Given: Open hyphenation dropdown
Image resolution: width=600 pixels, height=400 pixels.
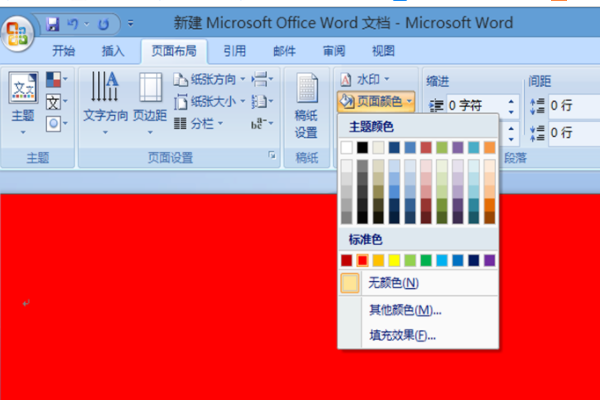Looking at the screenshot, I should (262, 124).
